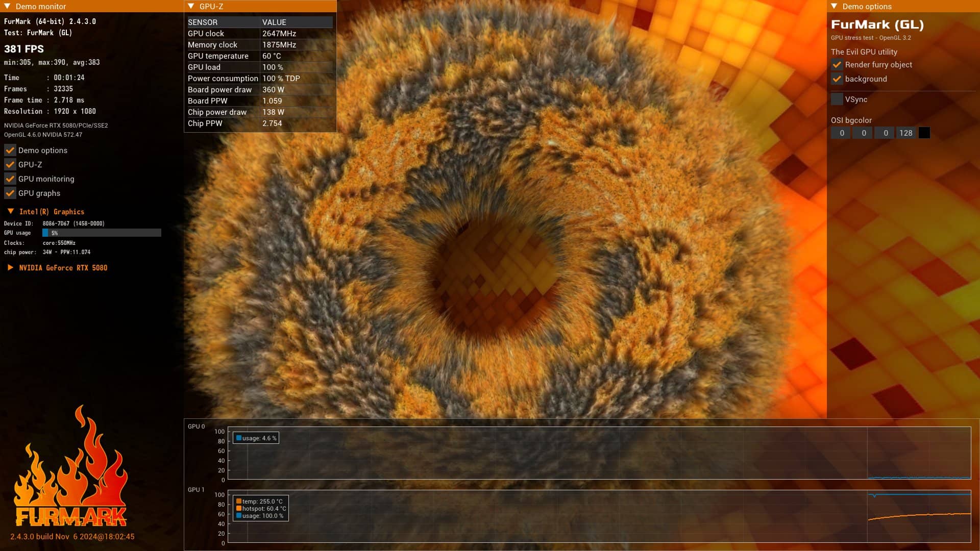Viewport: 980px width, 551px height.
Task: Click the 360 W board power value
Action: pyautogui.click(x=273, y=90)
